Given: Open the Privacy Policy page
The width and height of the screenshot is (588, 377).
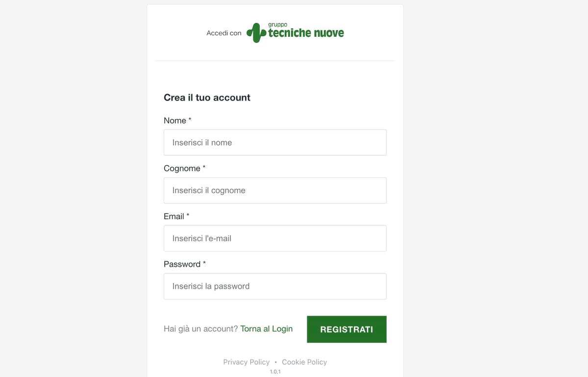Looking at the screenshot, I should (x=246, y=362).
